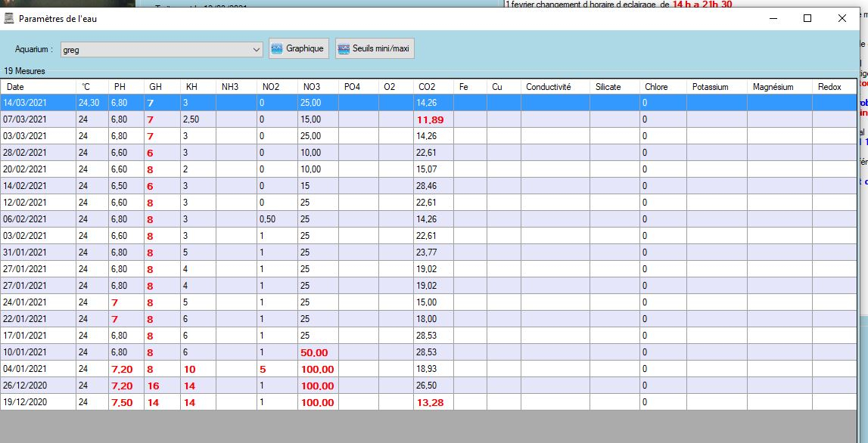
Task: Click the Redox column header
Action: click(834, 87)
